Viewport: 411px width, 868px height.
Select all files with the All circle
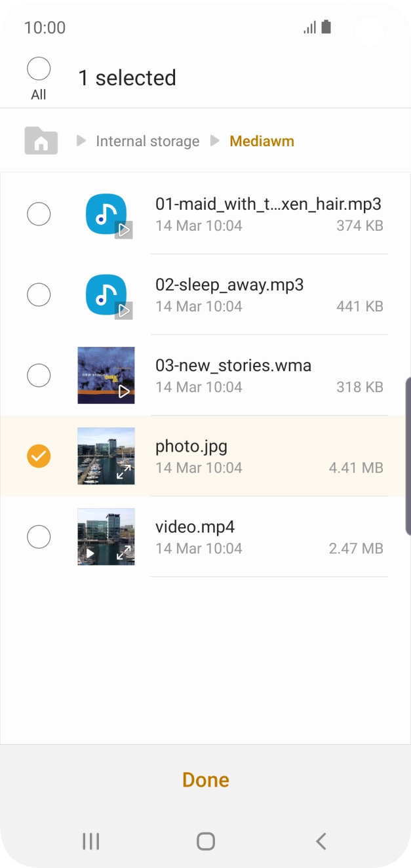coord(39,69)
